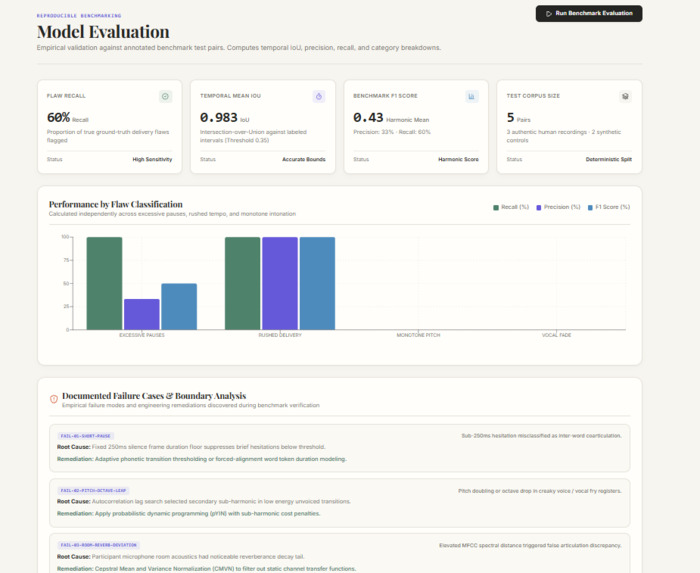This screenshot has height=573, width=700.
Task: Click the Deterministic Split status text
Action: [609, 159]
